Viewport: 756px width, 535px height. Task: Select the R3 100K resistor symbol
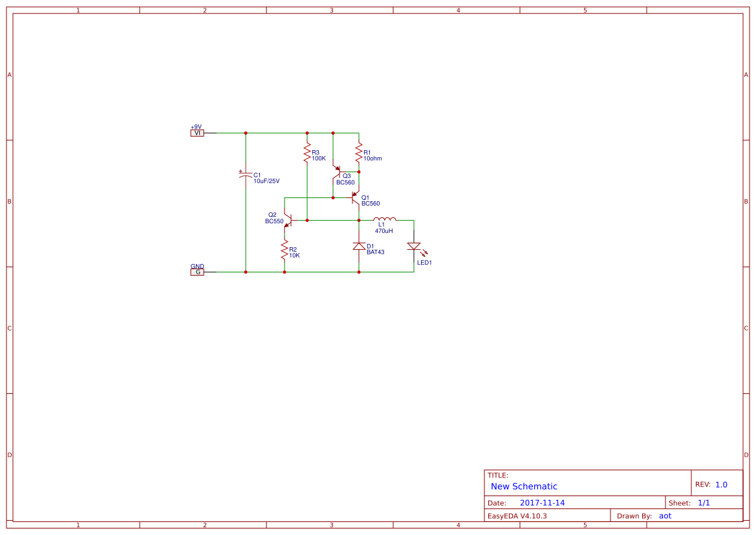point(307,152)
